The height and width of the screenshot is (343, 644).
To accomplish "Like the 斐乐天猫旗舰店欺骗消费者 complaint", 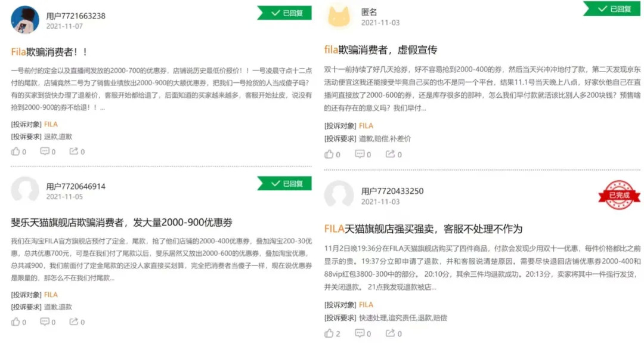I will tap(16, 322).
